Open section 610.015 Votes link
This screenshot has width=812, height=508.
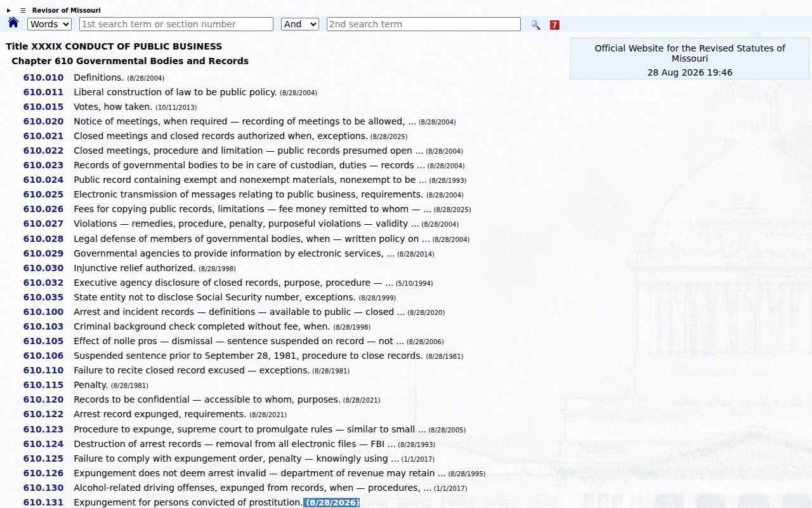[x=44, y=107]
